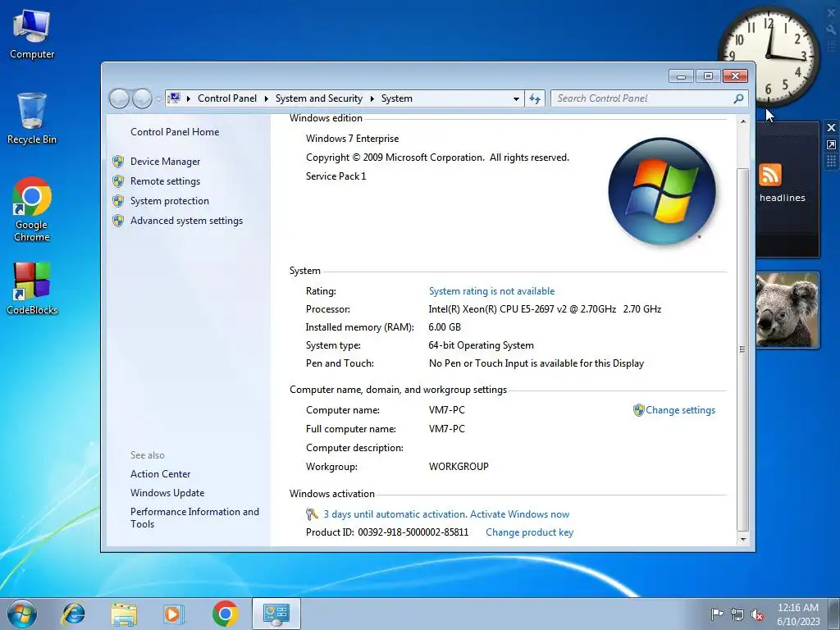Click the WORKGROUP value
Image resolution: width=840 pixels, height=630 pixels.
459,467
